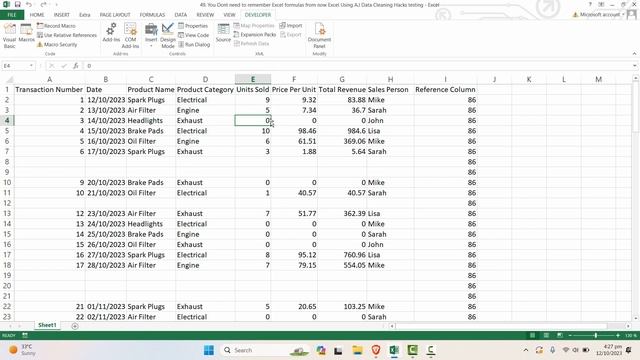The image size is (640, 360).
Task: Undo the last action
Action: (x=29, y=4)
